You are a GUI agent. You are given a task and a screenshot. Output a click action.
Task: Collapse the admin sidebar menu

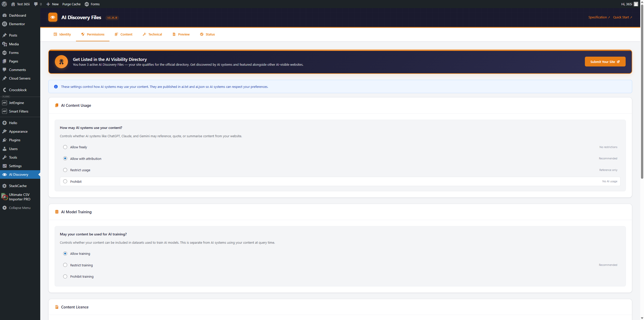19,208
